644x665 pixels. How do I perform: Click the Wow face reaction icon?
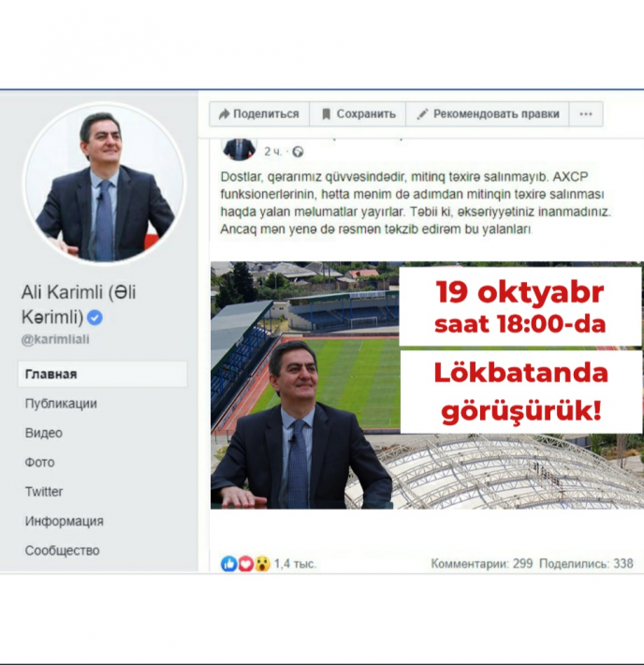click(x=262, y=564)
